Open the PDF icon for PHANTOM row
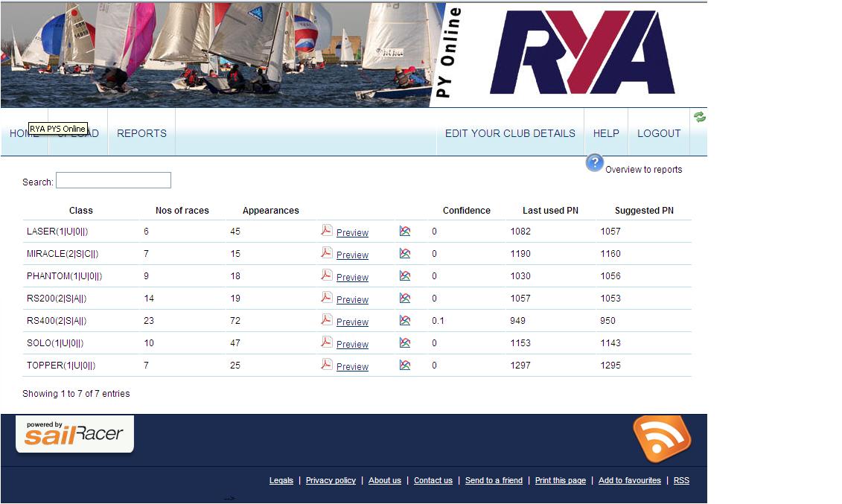Viewport: 842px width, 504px height. [x=327, y=275]
